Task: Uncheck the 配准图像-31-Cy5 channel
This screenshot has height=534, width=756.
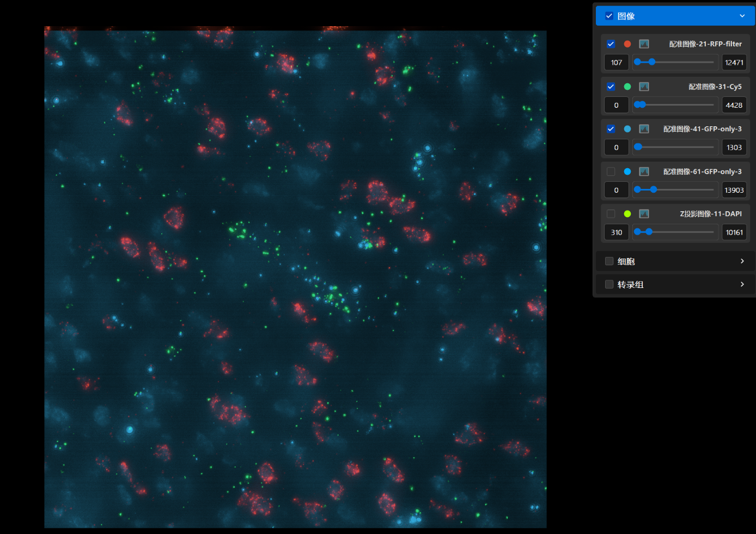Action: (611, 87)
